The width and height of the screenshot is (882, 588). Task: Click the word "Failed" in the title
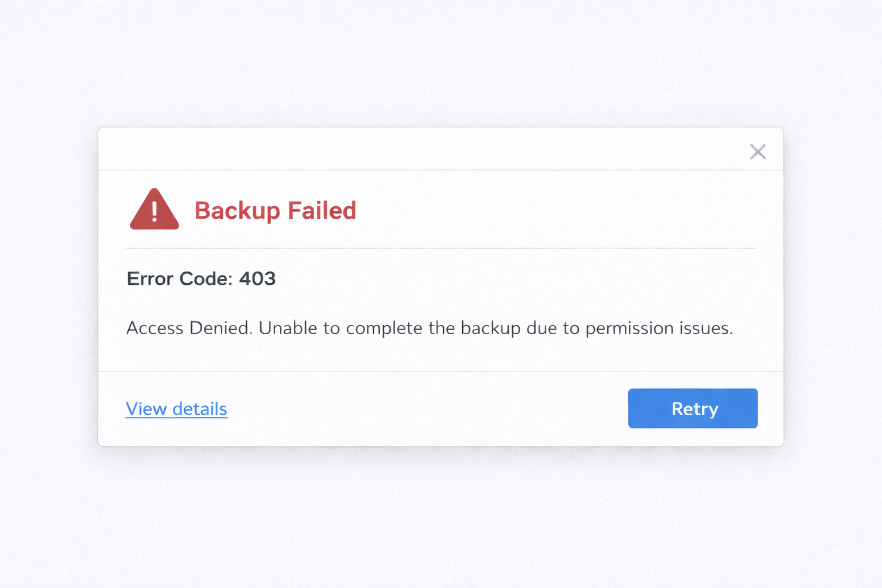[322, 211]
